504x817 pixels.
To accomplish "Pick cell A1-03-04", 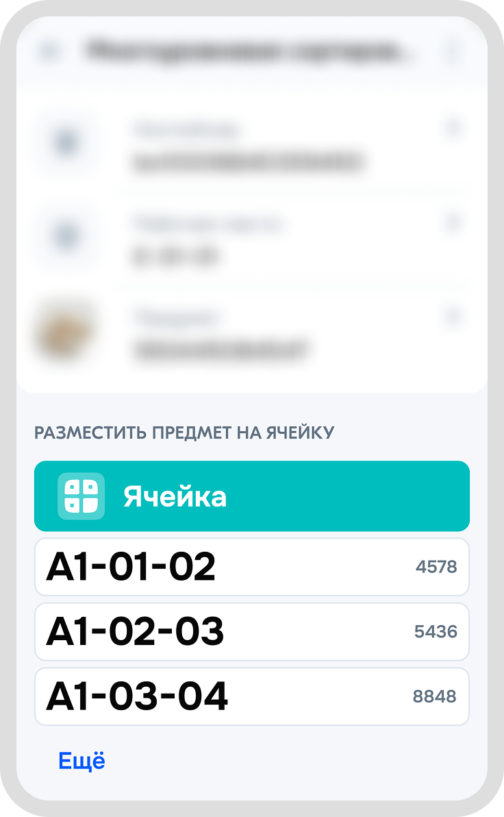I will coord(137,696).
